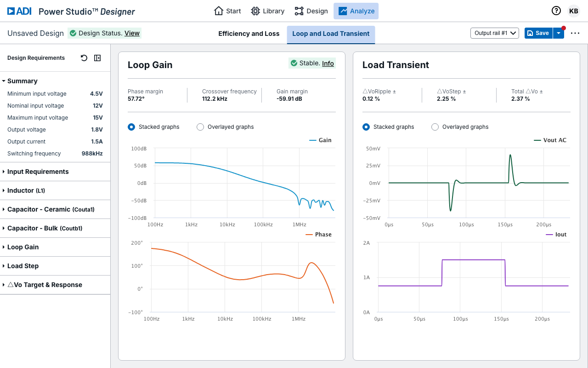Click the Switching frequency 988kHz value
Viewport: 588px width, 368px height.
92,154
